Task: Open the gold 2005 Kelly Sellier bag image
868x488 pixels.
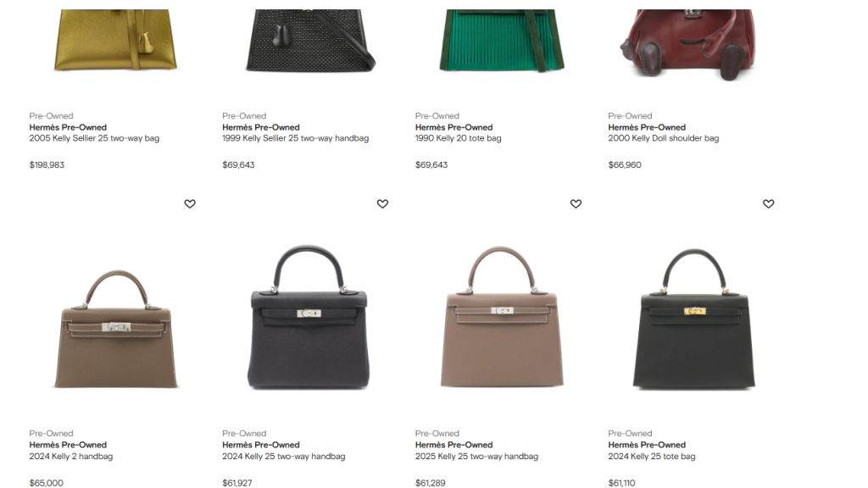Action: click(115, 40)
